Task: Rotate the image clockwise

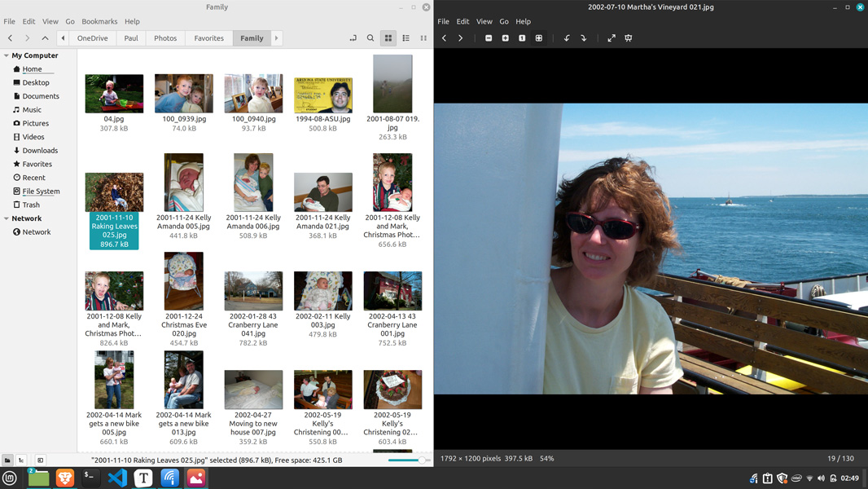Action: [x=584, y=38]
